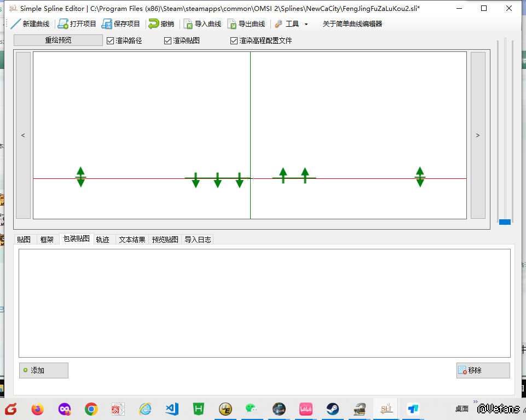Click the blue vertical zoom slider handle
Image resolution: width=526 pixels, height=420 pixels.
[x=505, y=221]
